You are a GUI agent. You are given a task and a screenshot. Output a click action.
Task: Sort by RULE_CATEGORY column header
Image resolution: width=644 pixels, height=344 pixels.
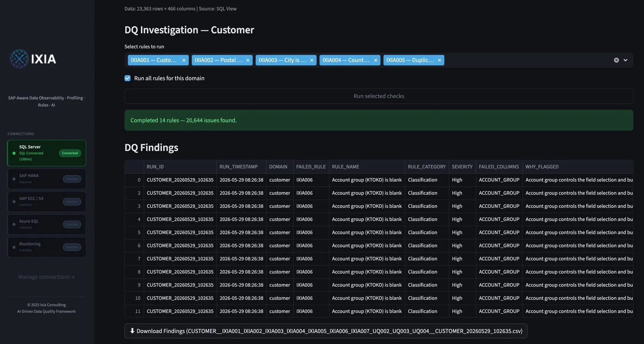(427, 167)
